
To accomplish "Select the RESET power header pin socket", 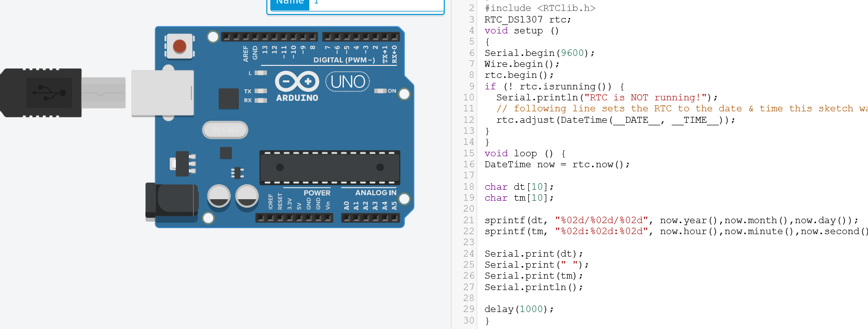I will (x=280, y=218).
